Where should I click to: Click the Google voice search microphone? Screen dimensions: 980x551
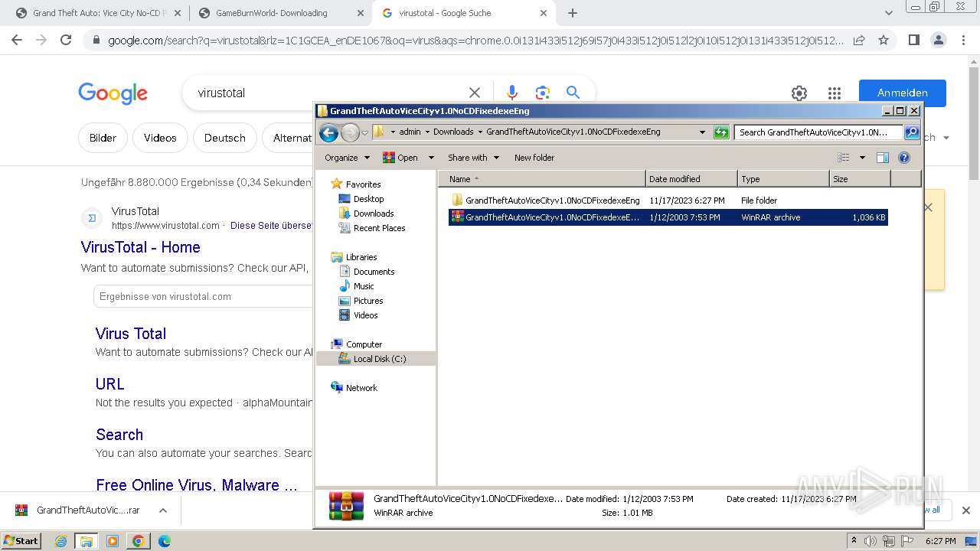click(x=512, y=93)
